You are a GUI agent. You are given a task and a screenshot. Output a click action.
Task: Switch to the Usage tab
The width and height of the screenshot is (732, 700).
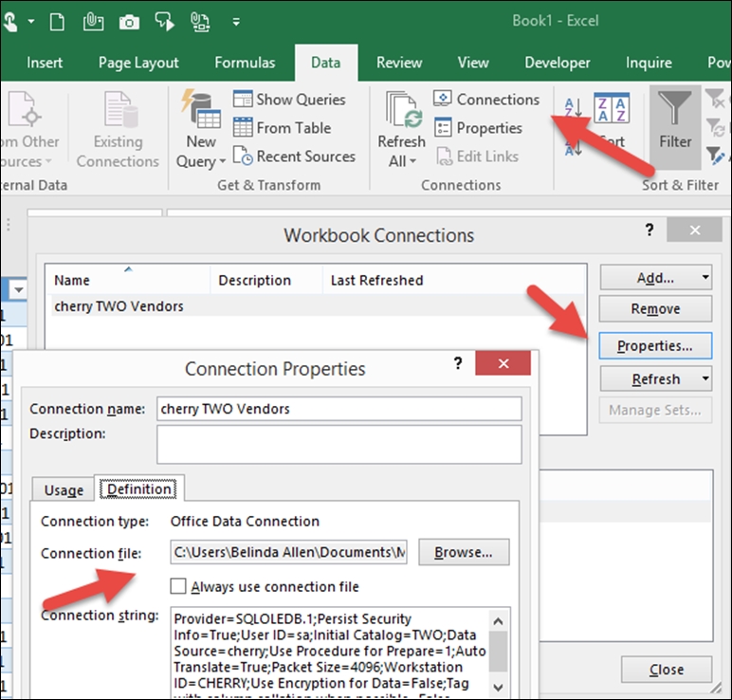[x=64, y=489]
